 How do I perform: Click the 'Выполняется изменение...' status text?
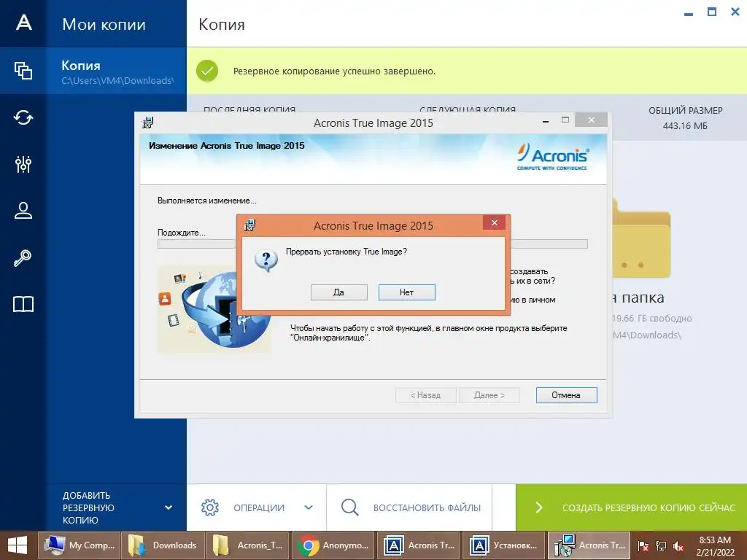[x=206, y=201]
